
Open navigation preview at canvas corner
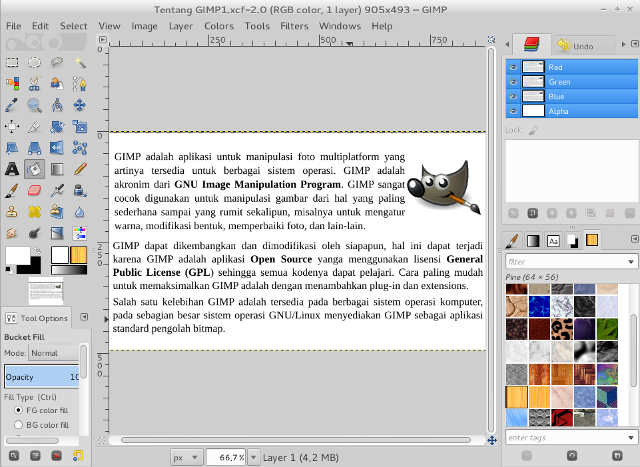(492, 440)
